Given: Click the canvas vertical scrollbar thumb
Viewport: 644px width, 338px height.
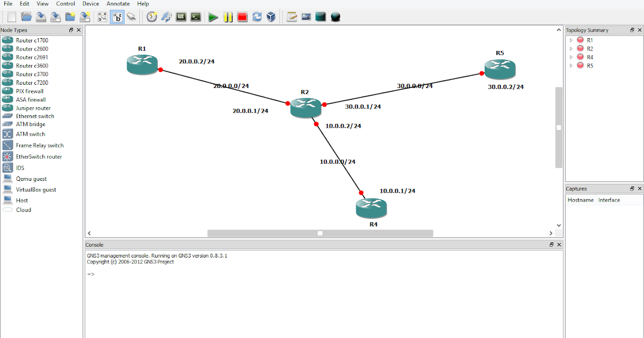Looking at the screenshot, I should (559, 128).
